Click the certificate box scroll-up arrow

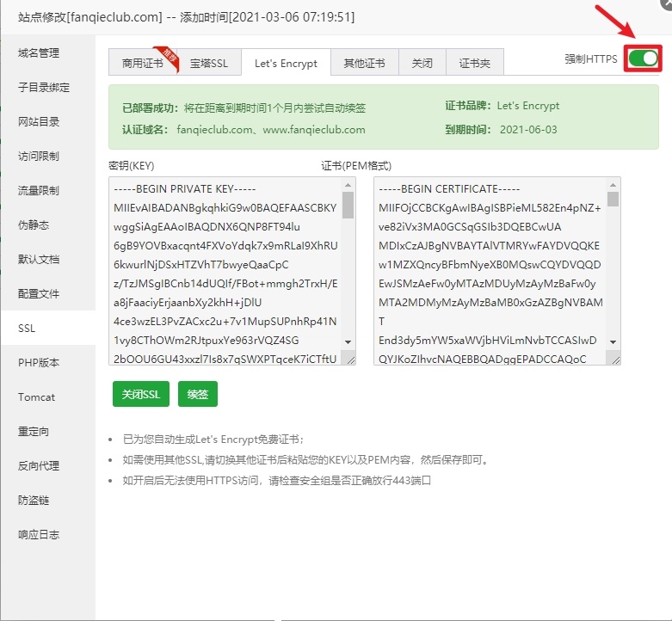(x=613, y=185)
